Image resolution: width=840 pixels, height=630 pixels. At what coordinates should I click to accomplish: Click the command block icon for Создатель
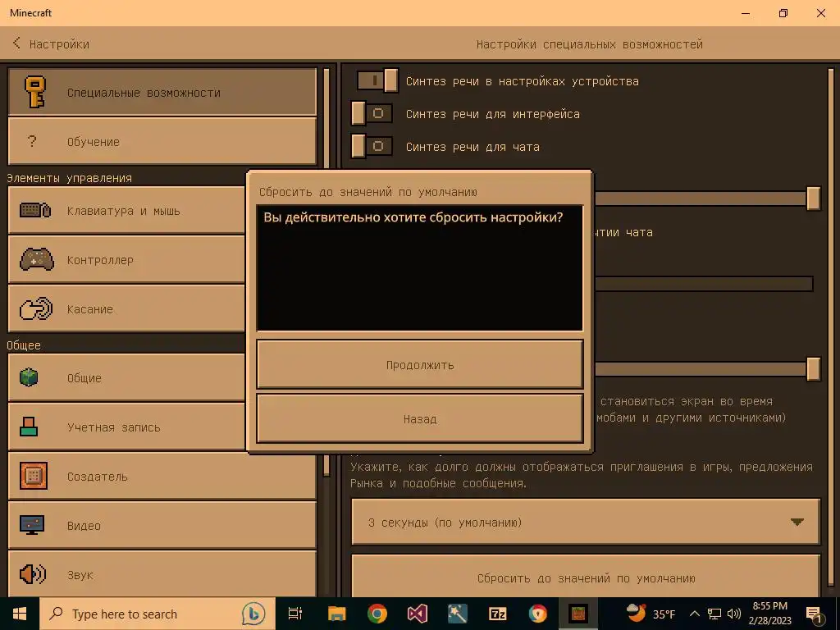[x=34, y=476]
